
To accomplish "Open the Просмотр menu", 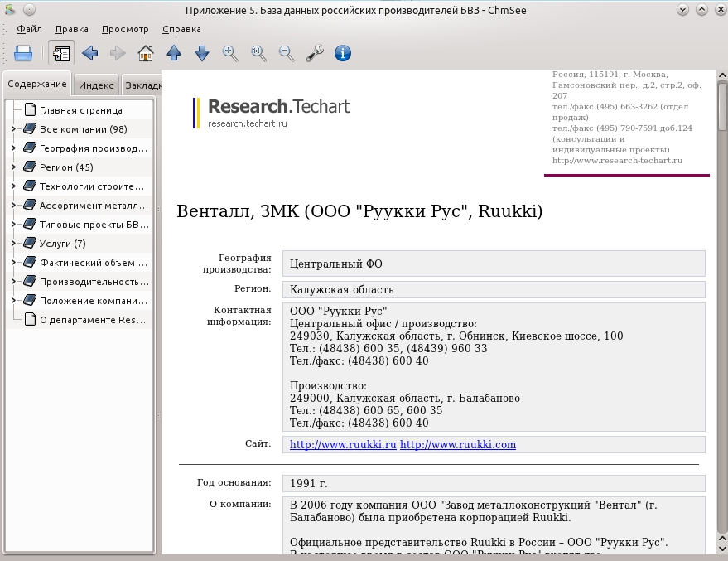I will click(x=125, y=29).
